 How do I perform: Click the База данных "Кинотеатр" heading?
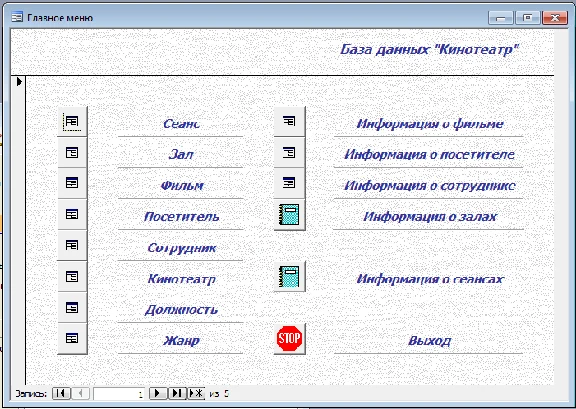point(429,49)
